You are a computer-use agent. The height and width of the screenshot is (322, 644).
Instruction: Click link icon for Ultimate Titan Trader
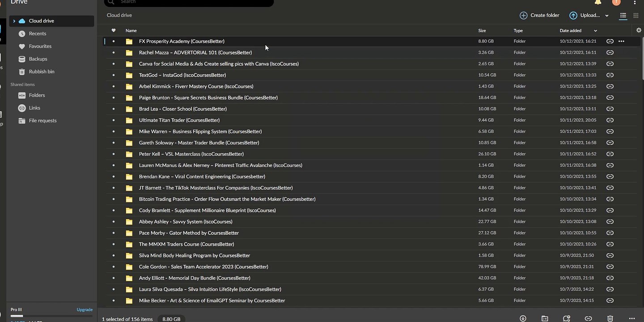[610, 120]
